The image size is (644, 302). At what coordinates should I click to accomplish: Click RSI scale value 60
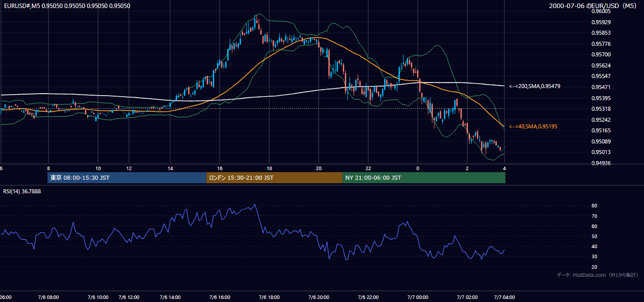[594, 226]
